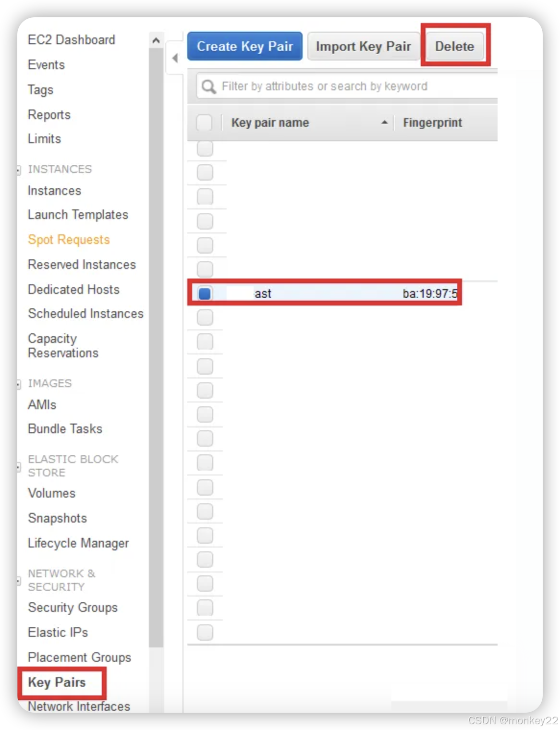The width and height of the screenshot is (560, 730).
Task: Open Scheduled Instances
Action: [85, 314]
